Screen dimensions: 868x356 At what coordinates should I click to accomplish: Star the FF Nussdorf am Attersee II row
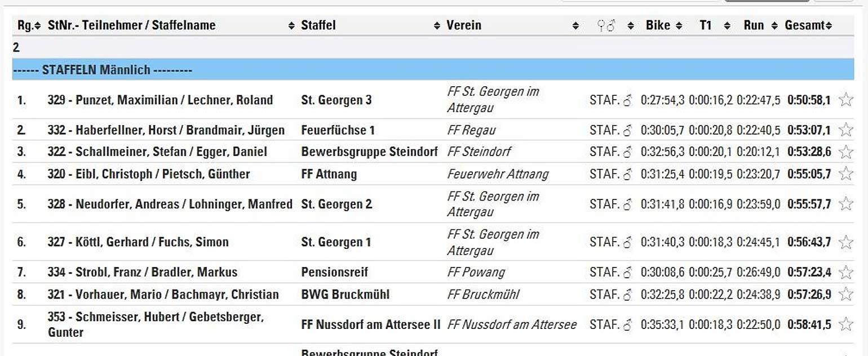[845, 324]
